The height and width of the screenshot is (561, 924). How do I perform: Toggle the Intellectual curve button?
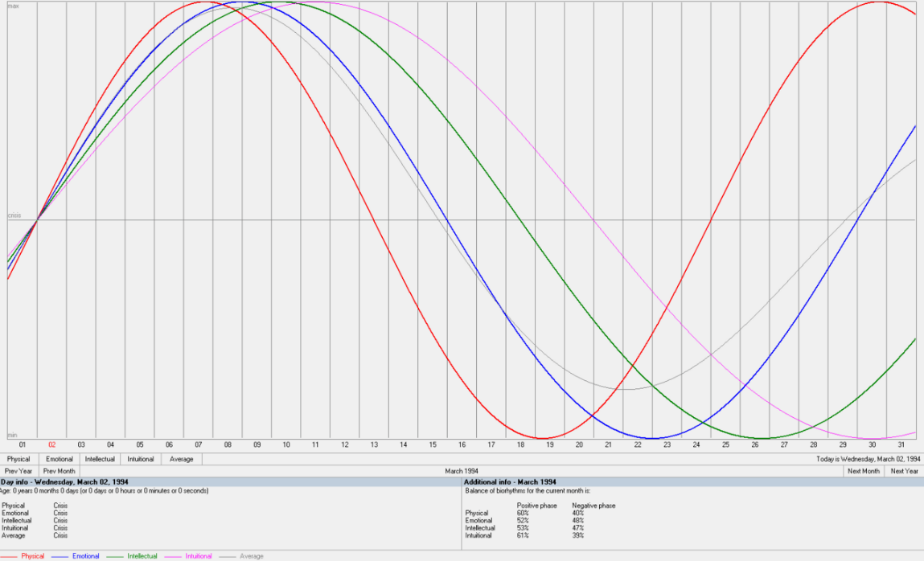[x=101, y=459]
